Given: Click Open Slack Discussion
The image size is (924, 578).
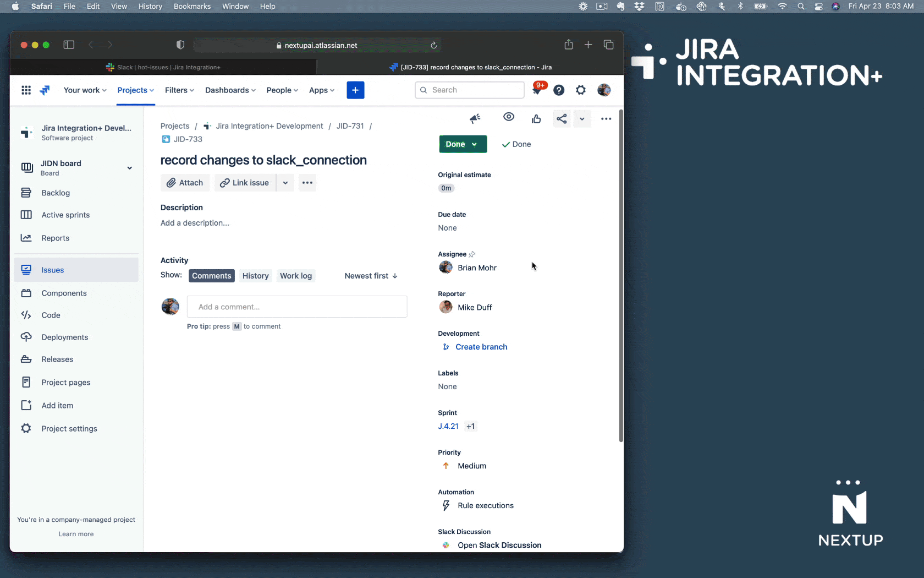Looking at the screenshot, I should [499, 545].
